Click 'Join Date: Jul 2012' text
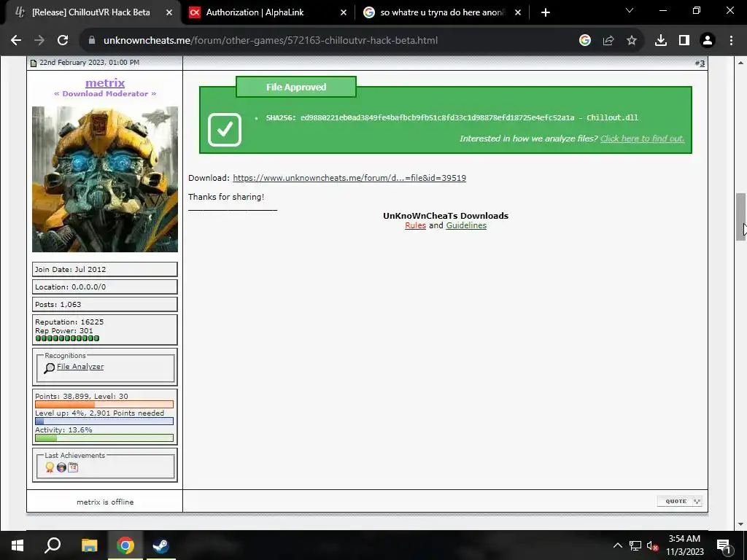The height and width of the screenshot is (560, 747). (71, 270)
